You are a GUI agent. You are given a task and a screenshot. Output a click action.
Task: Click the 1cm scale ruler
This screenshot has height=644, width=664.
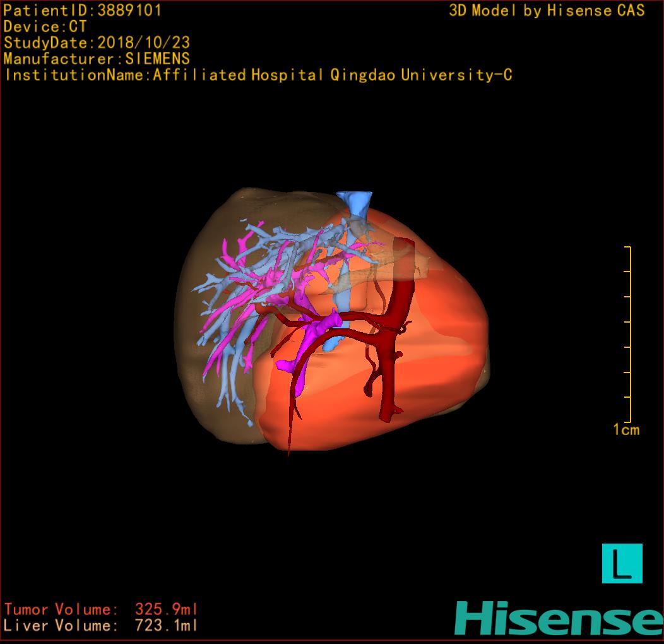(x=628, y=334)
